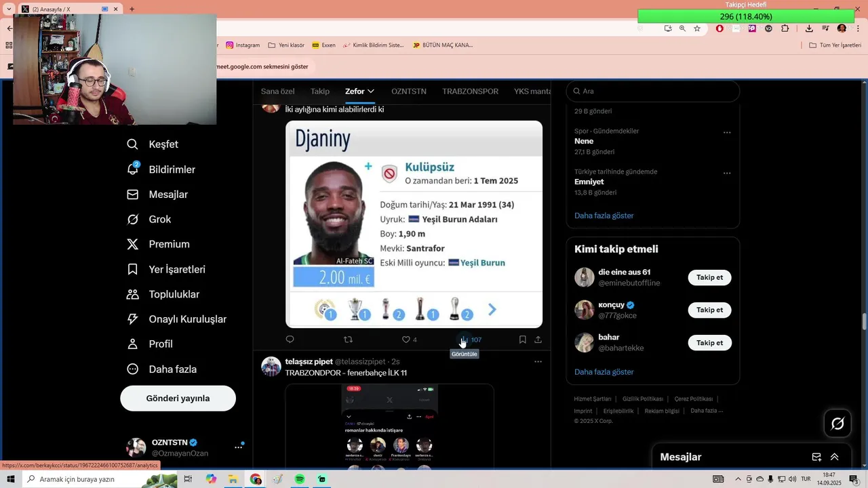The image size is (868, 488).
Task: Open Spotify from the taskbar
Action: tap(300, 479)
